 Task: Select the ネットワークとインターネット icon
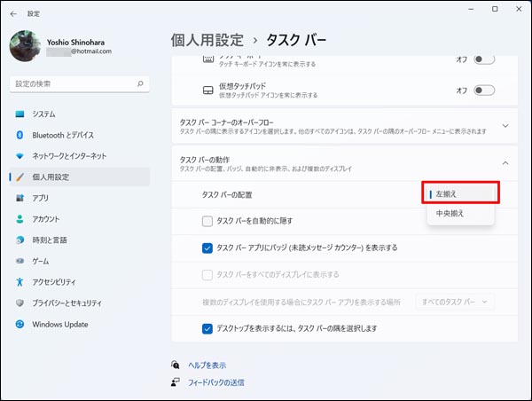click(20, 156)
